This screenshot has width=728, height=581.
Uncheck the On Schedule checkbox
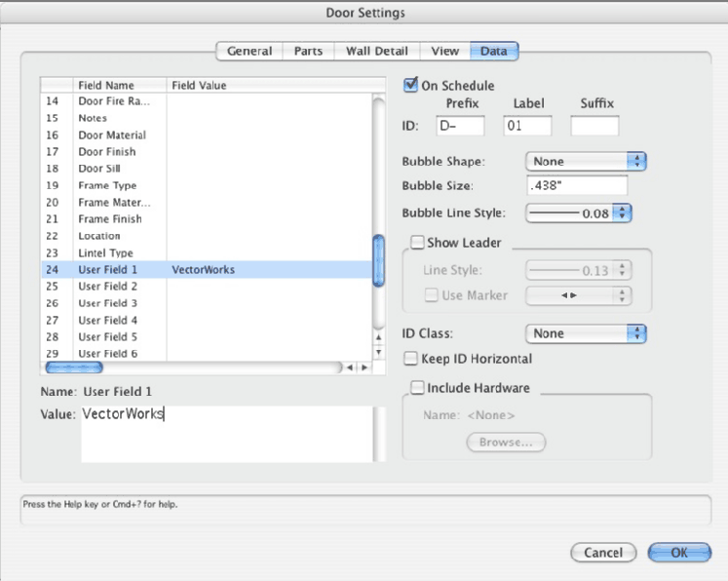pyautogui.click(x=411, y=86)
